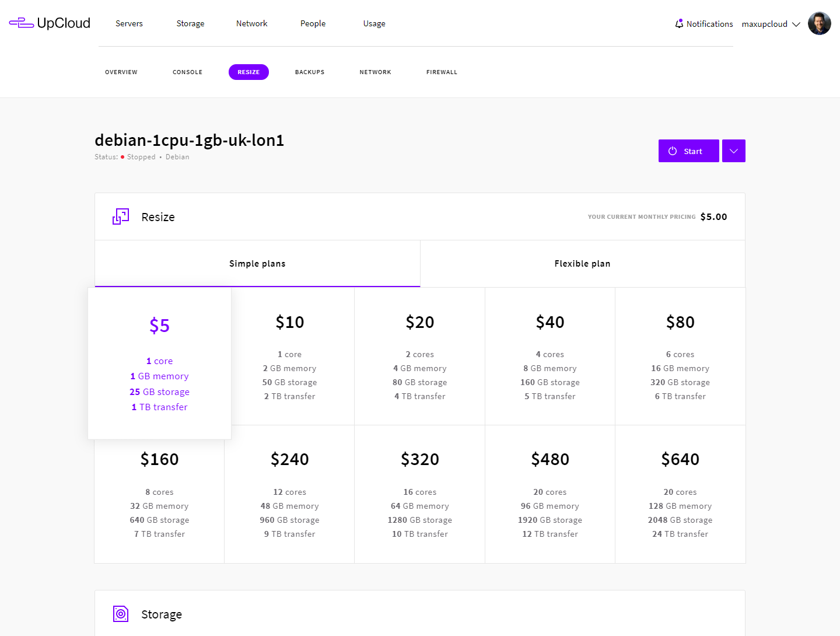Click the Storage section disk icon
This screenshot has height=636, width=840.
pyautogui.click(x=121, y=614)
